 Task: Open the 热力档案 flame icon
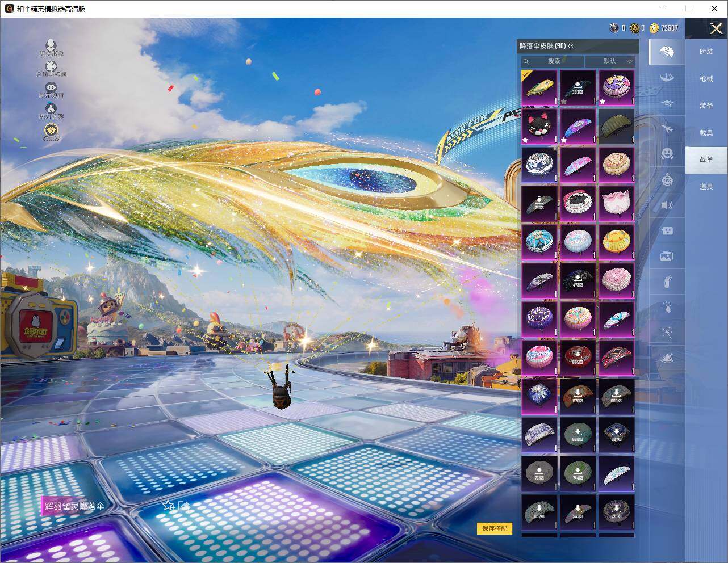(51, 108)
